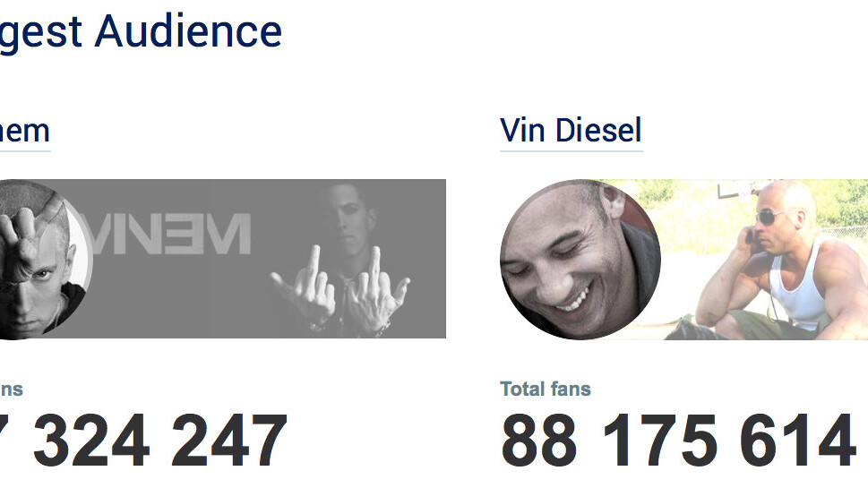
Task: Open the partially visible Eminem name link
Action: click(24, 131)
